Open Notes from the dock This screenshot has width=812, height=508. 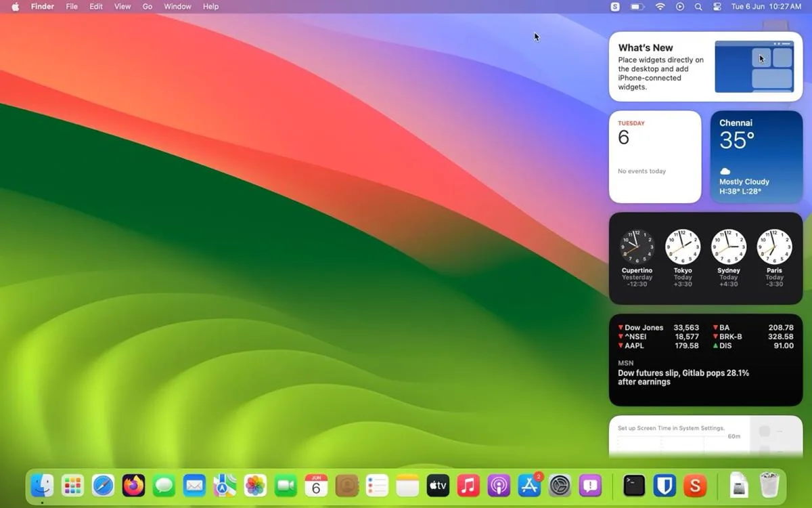[x=408, y=486]
